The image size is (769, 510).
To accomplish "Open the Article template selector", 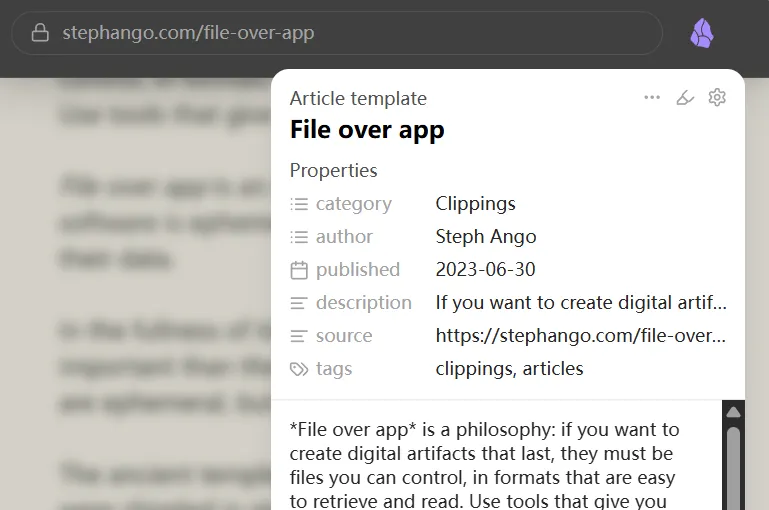I will pyautogui.click(x=358, y=98).
